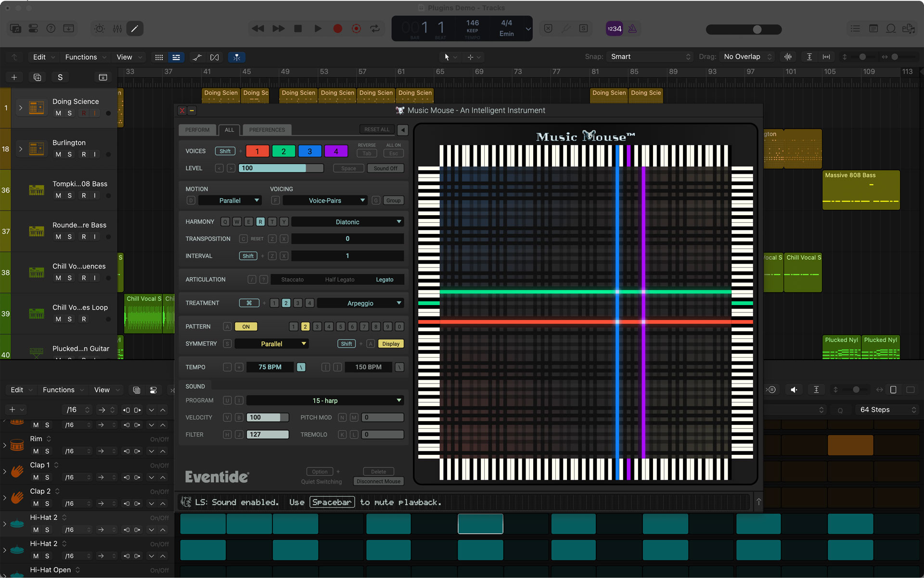Viewport: 924px width, 578px height.
Task: Click the Record button in transport
Action: (x=337, y=29)
